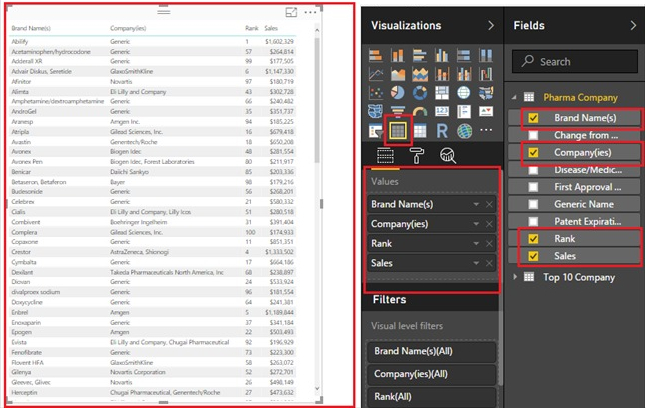Toggle focus mode on table visual
Screen dimensions: 646x408
291,12
